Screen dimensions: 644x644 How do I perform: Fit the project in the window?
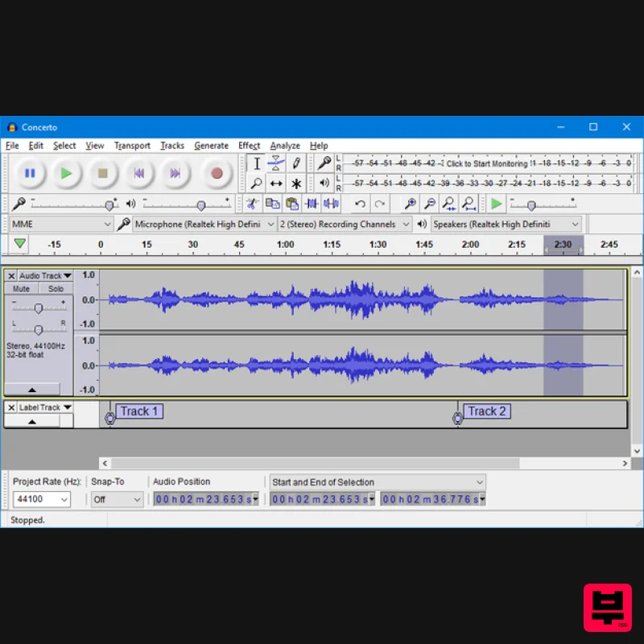(x=468, y=204)
